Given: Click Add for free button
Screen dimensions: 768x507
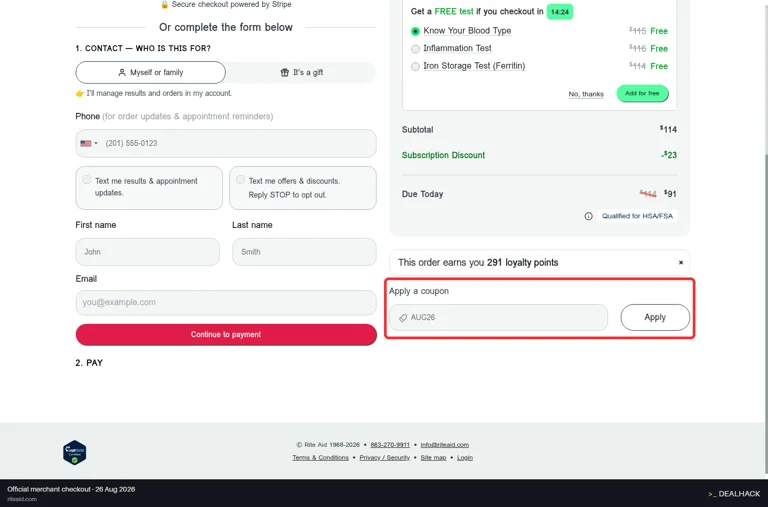Looking at the screenshot, I should [x=642, y=93].
